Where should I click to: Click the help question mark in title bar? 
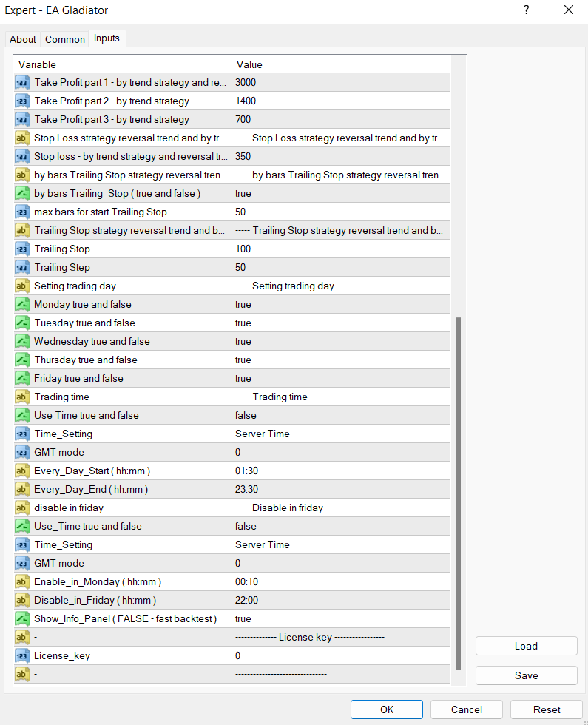527,10
